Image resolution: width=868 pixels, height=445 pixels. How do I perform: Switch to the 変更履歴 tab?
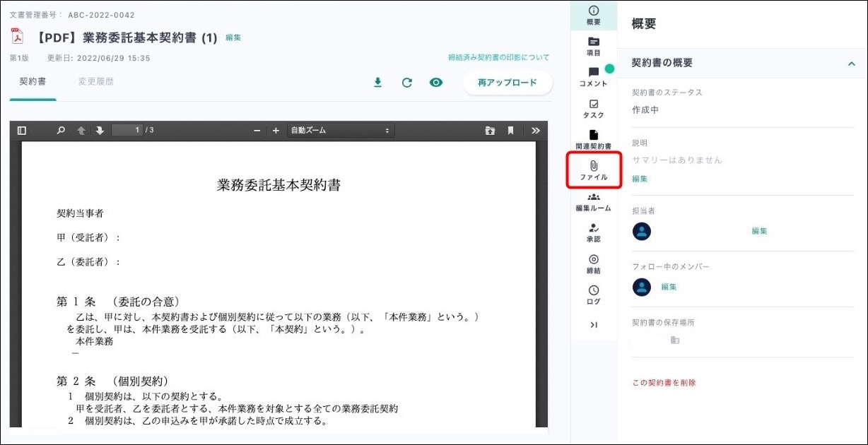(95, 82)
